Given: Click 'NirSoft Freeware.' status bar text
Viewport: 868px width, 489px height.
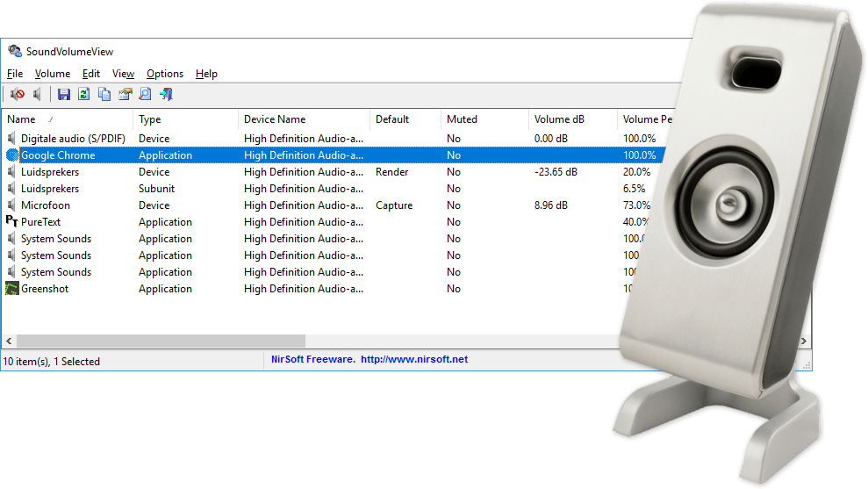Looking at the screenshot, I should coord(312,359).
